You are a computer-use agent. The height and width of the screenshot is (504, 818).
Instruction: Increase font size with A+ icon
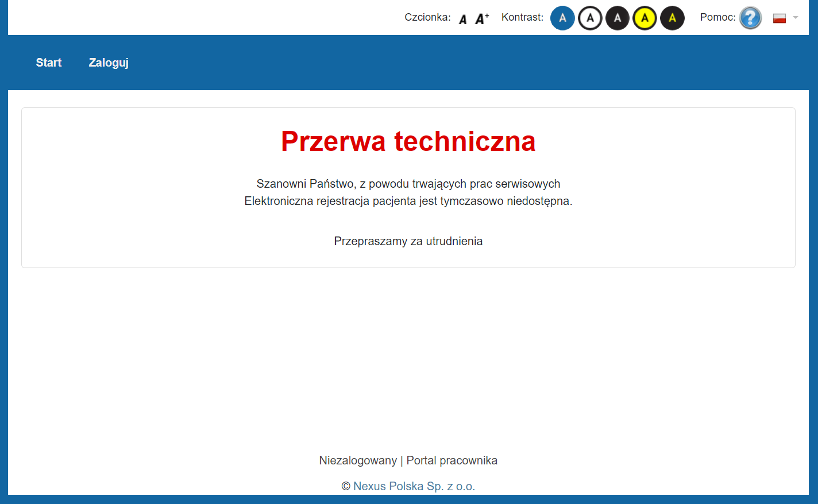coord(482,19)
